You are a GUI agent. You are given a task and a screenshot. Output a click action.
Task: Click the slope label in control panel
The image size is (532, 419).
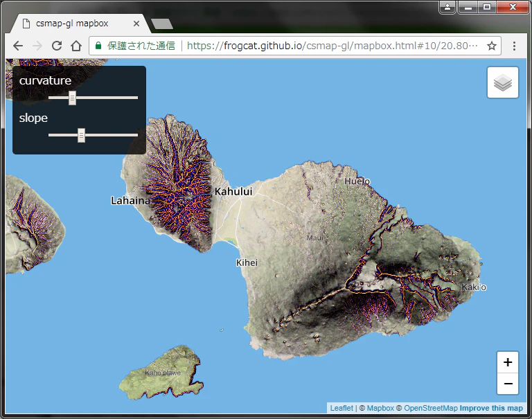click(33, 118)
